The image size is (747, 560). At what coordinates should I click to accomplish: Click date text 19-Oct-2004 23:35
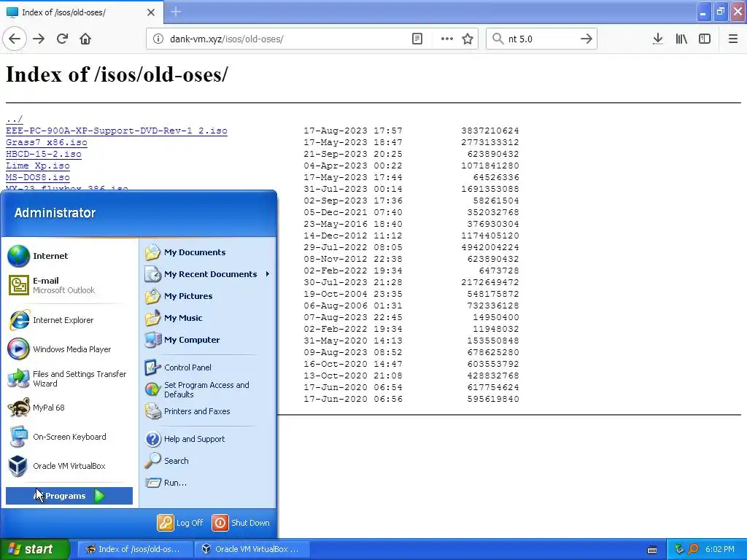pyautogui.click(x=353, y=294)
